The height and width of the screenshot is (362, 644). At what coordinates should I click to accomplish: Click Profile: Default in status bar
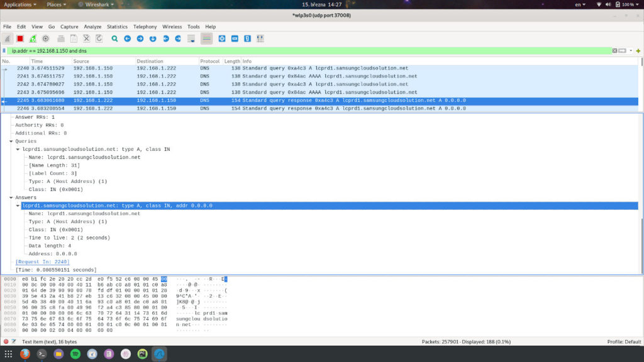(624, 341)
